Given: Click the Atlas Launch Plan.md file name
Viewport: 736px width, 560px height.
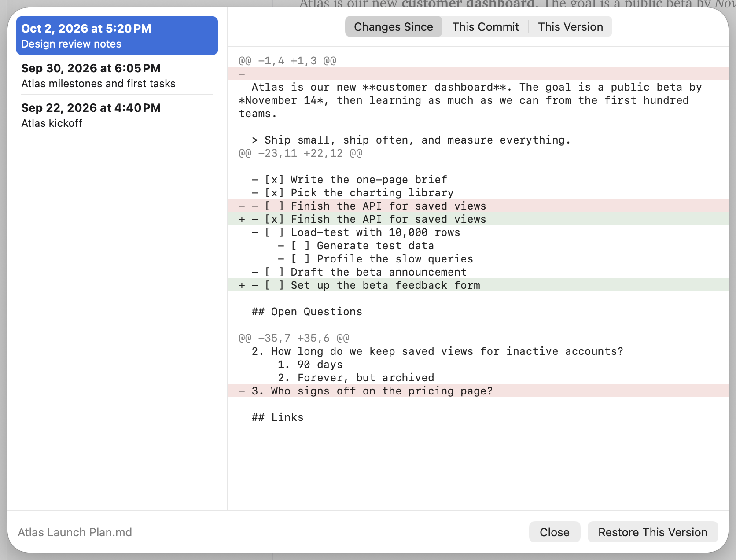Looking at the screenshot, I should pyautogui.click(x=75, y=532).
